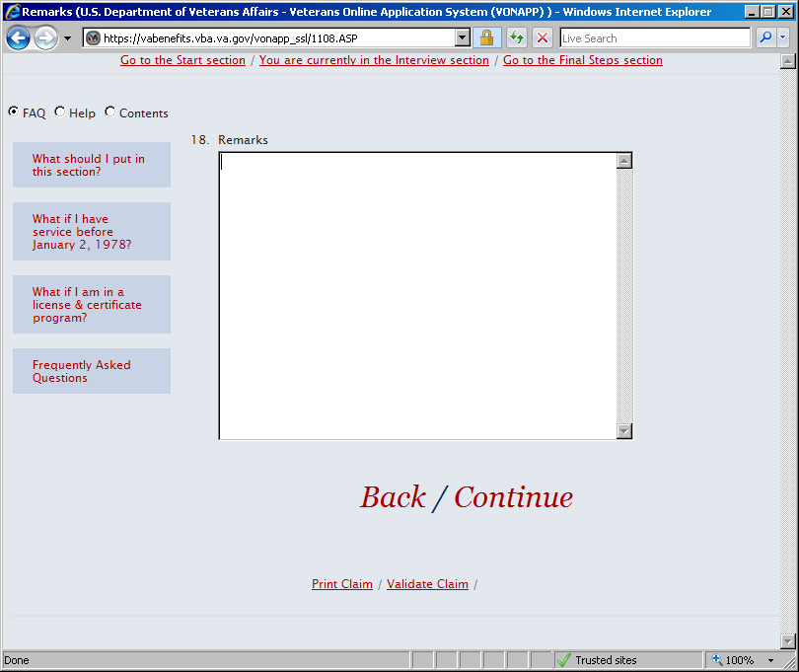
Task: Click the magnifier Search icon
Action: click(x=765, y=38)
